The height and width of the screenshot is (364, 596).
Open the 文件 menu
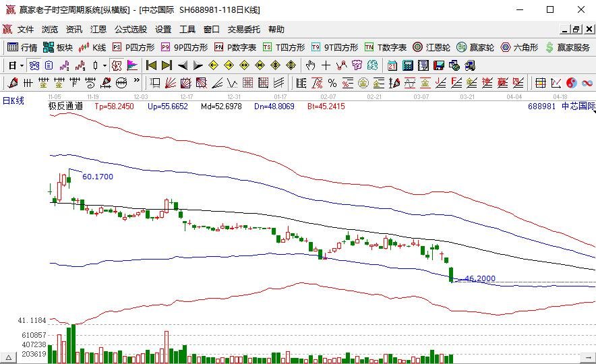(x=26, y=29)
